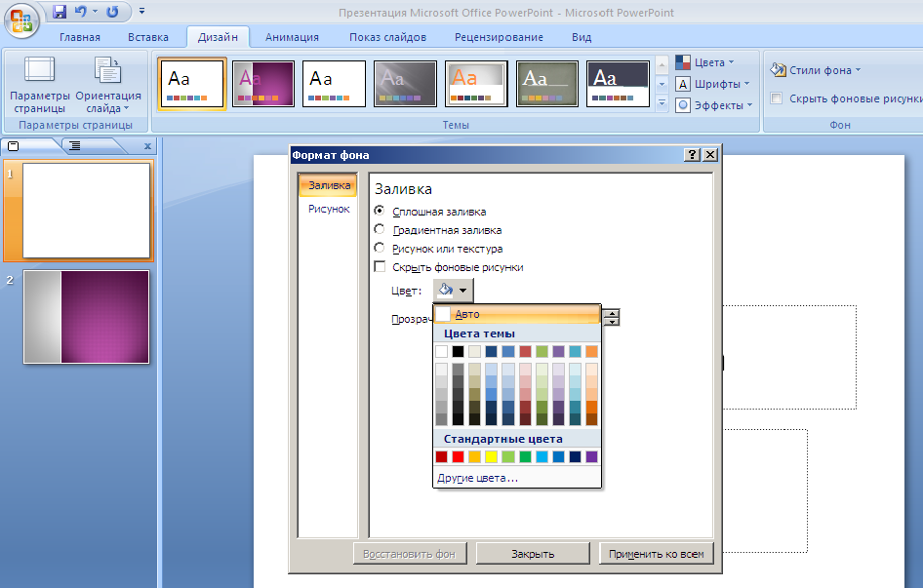This screenshot has height=588, width=923.
Task: Open Другие цвета more colors option
Action: (517, 478)
